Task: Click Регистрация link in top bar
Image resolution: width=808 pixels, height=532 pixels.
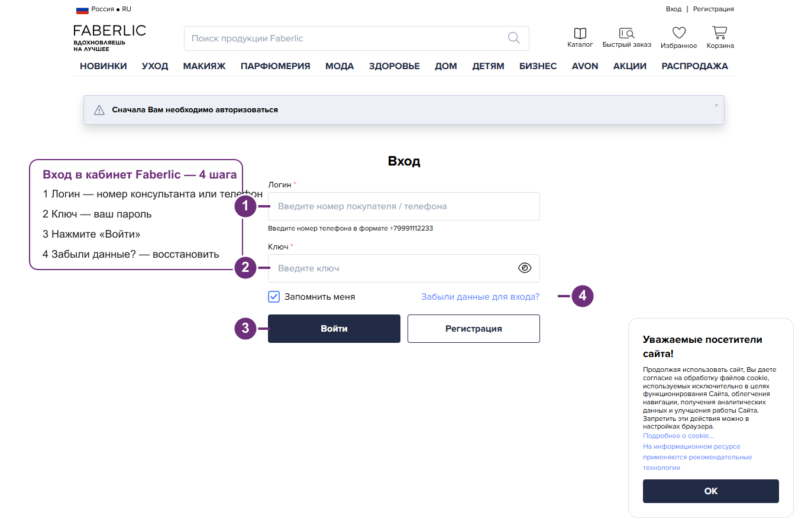Action: (713, 9)
